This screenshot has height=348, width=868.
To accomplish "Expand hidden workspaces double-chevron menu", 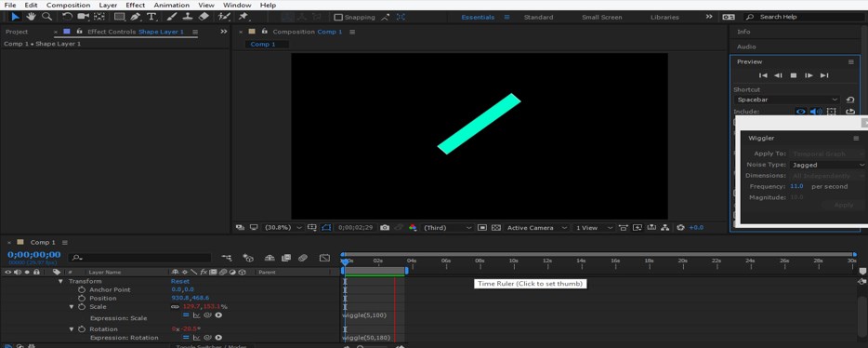I will point(709,17).
